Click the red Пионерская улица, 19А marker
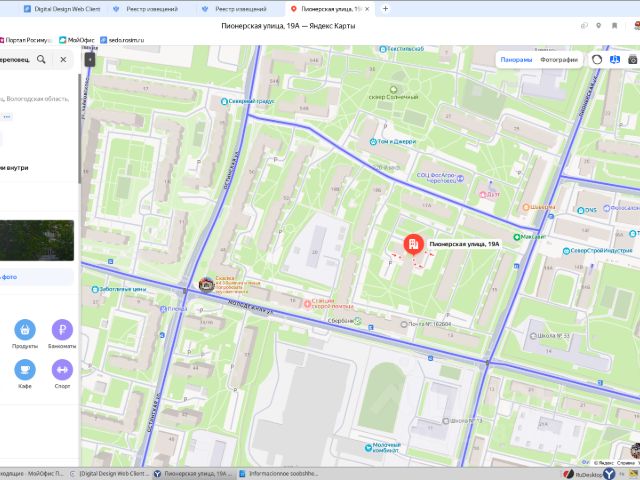This screenshot has height=480, width=640. 413,244
